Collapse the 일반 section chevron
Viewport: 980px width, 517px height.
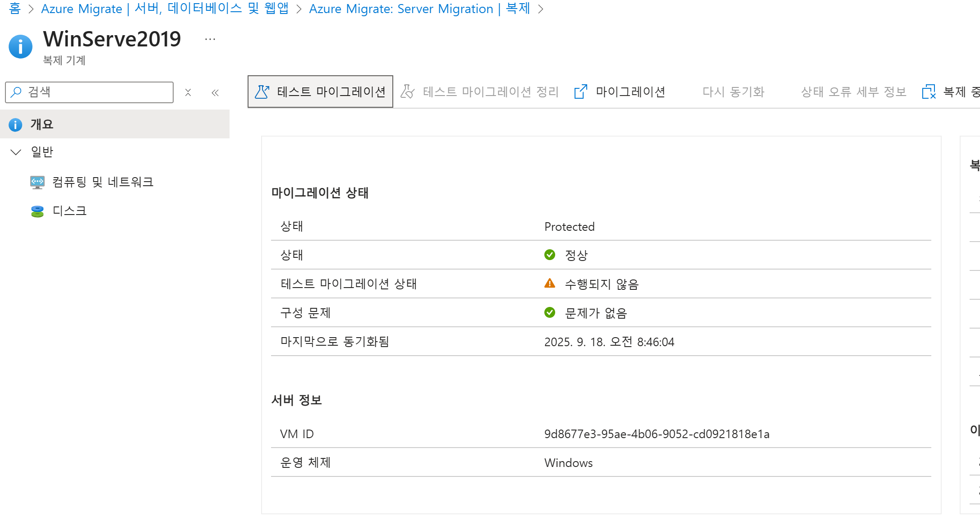[16, 152]
